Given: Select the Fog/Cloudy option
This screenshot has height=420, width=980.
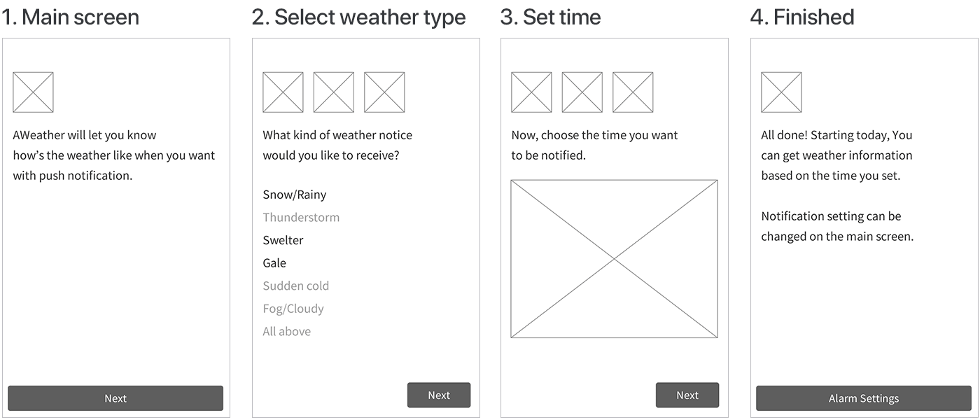Looking at the screenshot, I should [293, 309].
